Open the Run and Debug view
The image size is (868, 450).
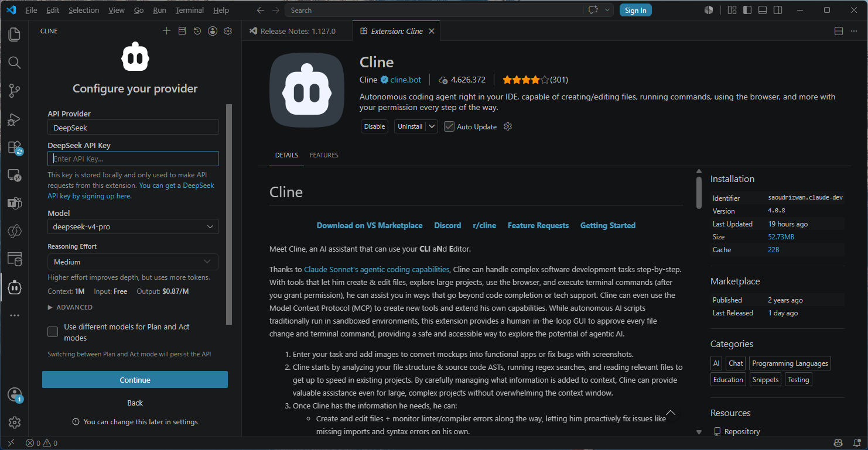[15, 119]
